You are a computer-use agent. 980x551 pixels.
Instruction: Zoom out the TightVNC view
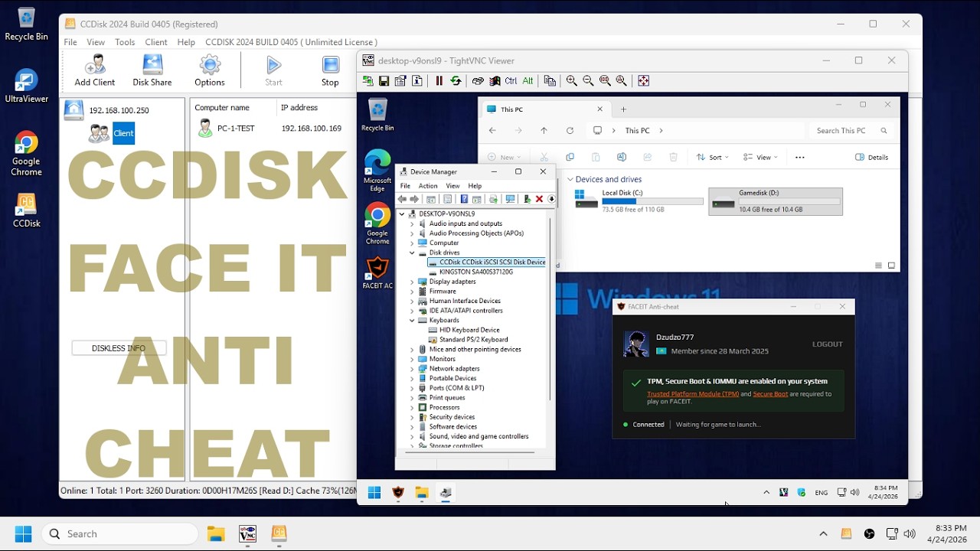pyautogui.click(x=589, y=80)
